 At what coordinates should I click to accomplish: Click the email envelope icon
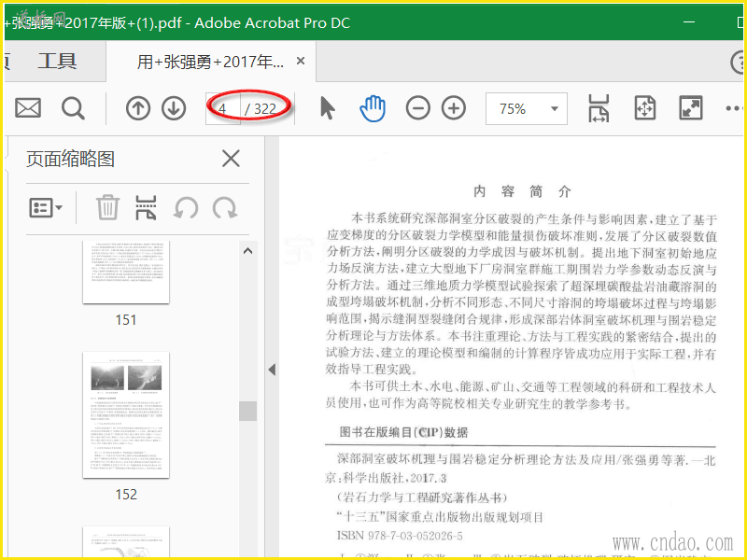[28, 108]
